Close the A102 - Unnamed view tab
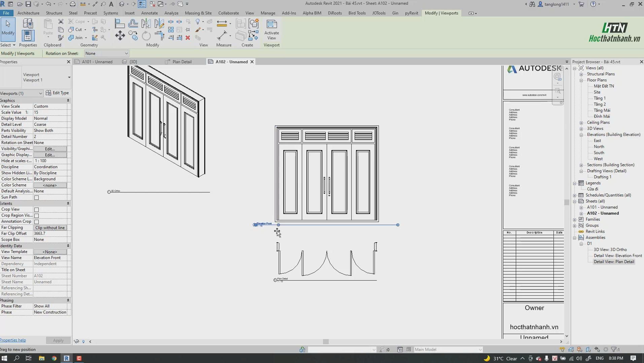644x363 pixels. click(x=252, y=62)
